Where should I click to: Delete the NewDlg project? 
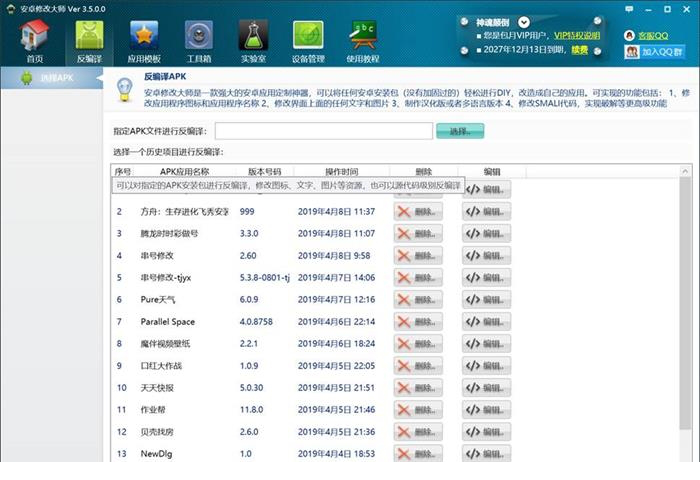(x=418, y=454)
